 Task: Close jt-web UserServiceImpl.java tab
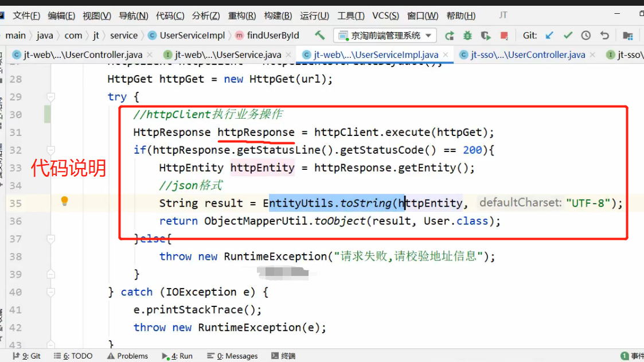click(446, 55)
